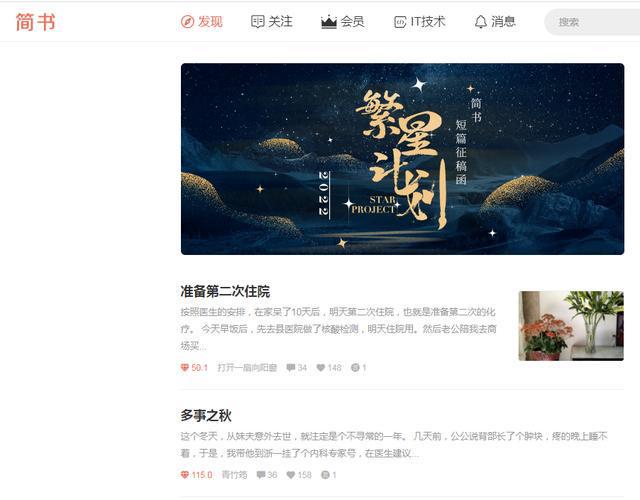Viewport: 640px width, 500px height.
Task: Click the 简书 logo
Action: (x=35, y=22)
